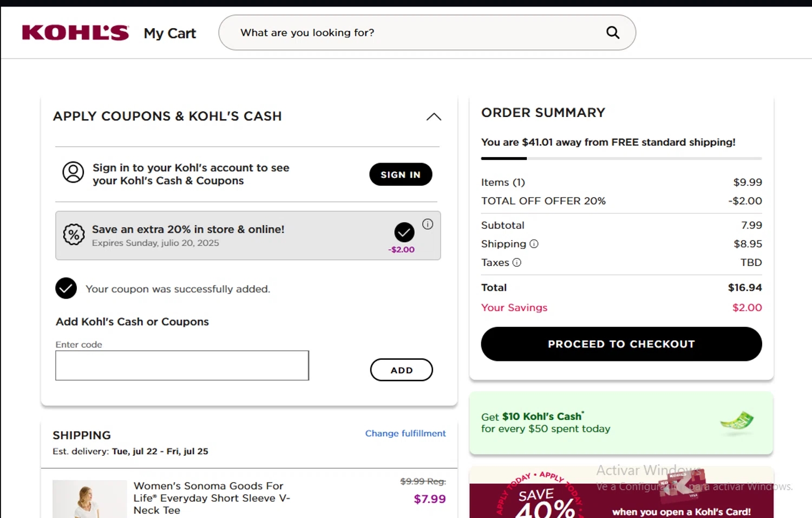The width and height of the screenshot is (812, 518).
Task: Click the account profile icon
Action: pyautogui.click(x=73, y=172)
